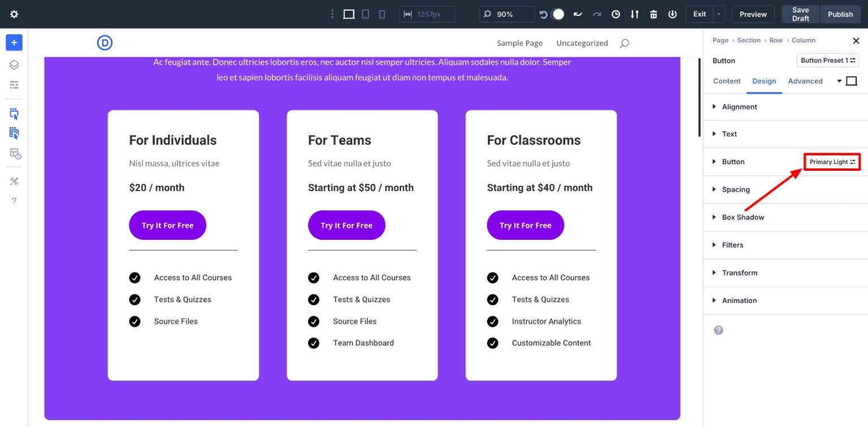Switch to tablet preview mode
The height and width of the screenshot is (427, 868).
366,14
